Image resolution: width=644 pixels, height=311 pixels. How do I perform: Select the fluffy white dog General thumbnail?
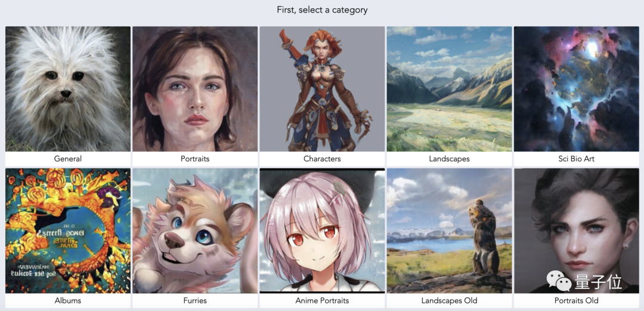(x=68, y=89)
